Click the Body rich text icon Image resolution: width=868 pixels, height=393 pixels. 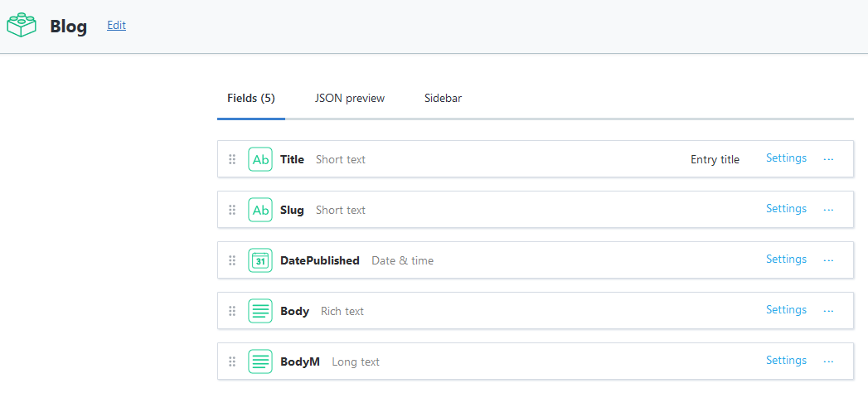(x=260, y=311)
